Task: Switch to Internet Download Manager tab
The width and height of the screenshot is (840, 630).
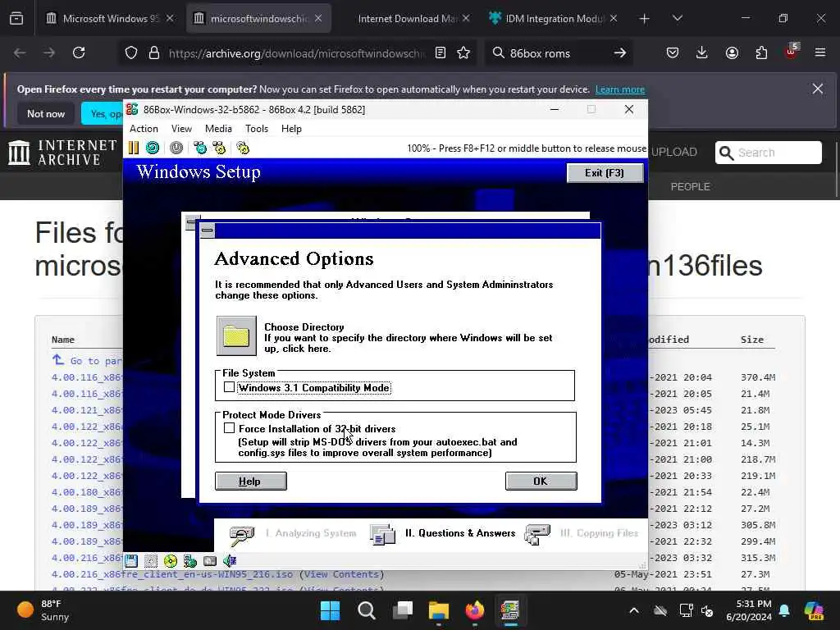Action: 407,18
